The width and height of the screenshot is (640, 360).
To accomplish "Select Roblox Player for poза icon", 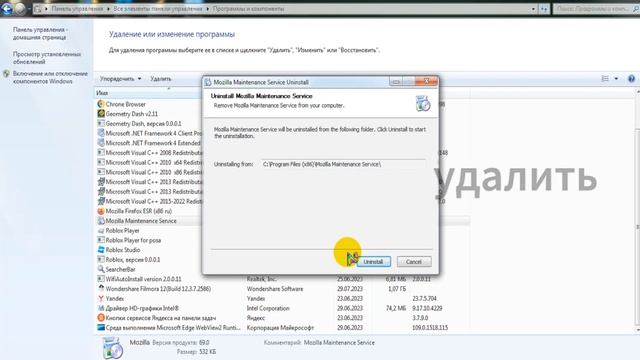I will [101, 240].
